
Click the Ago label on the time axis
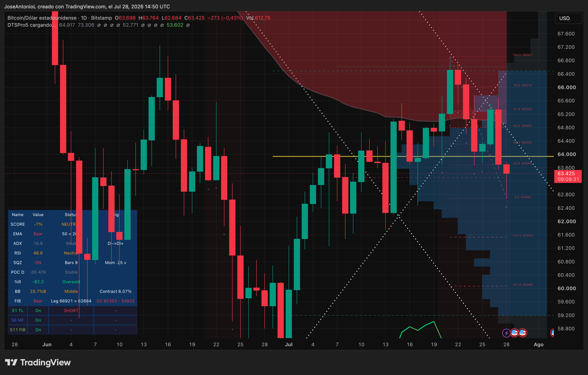(538, 344)
